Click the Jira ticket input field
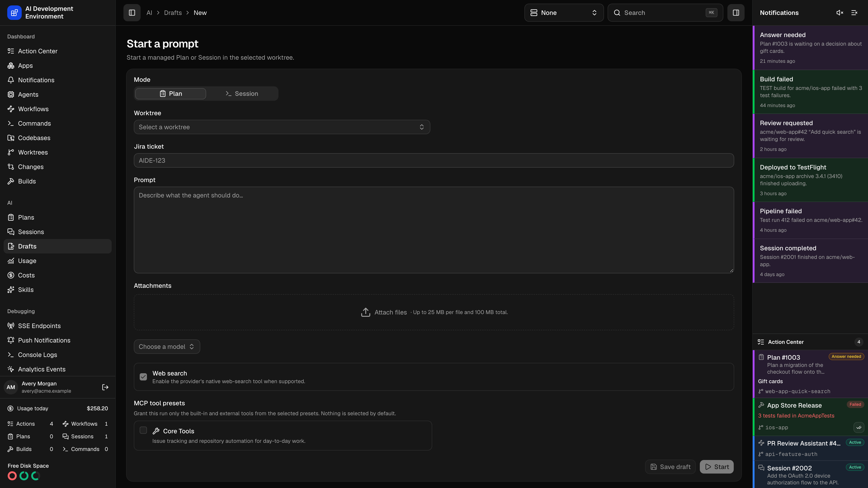This screenshot has width=868, height=488. (x=434, y=161)
